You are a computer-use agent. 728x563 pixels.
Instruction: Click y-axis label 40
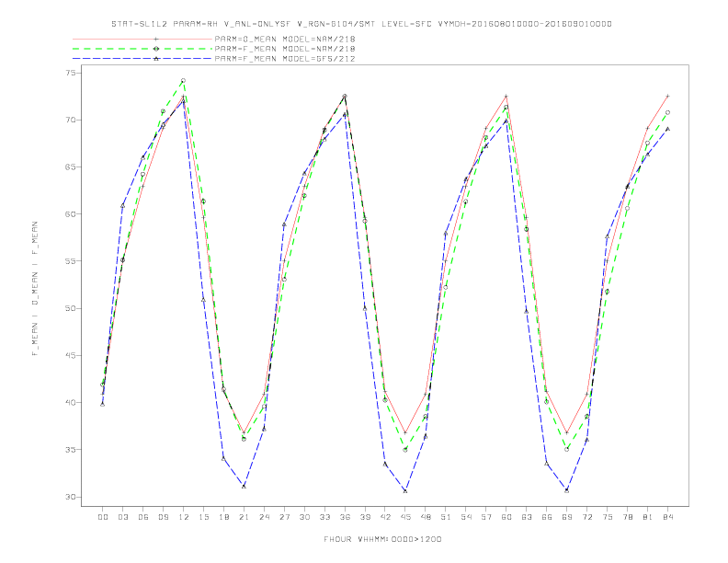(x=70, y=402)
